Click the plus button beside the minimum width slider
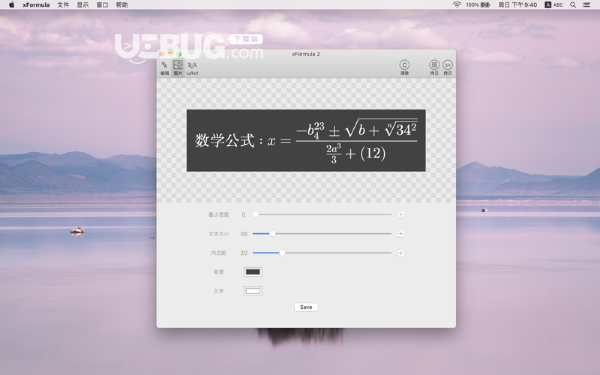 point(401,215)
